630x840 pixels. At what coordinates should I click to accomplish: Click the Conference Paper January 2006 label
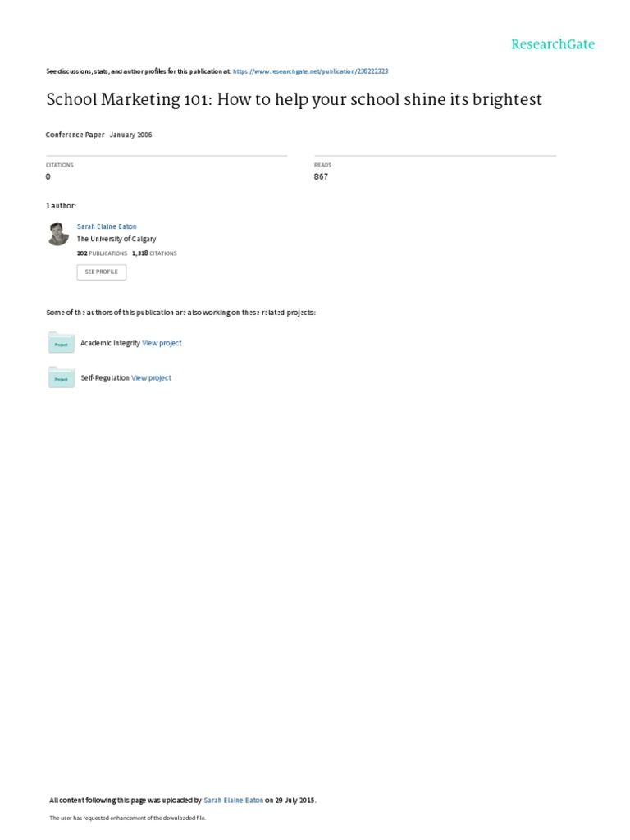click(x=98, y=135)
